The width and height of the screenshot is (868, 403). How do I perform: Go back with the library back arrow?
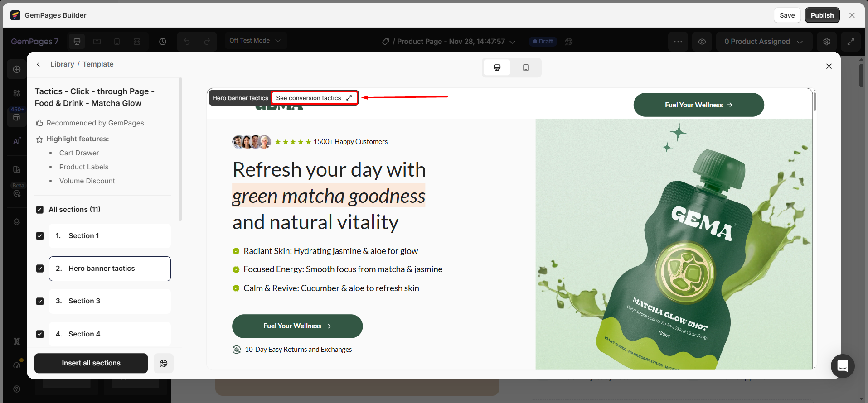coord(39,64)
